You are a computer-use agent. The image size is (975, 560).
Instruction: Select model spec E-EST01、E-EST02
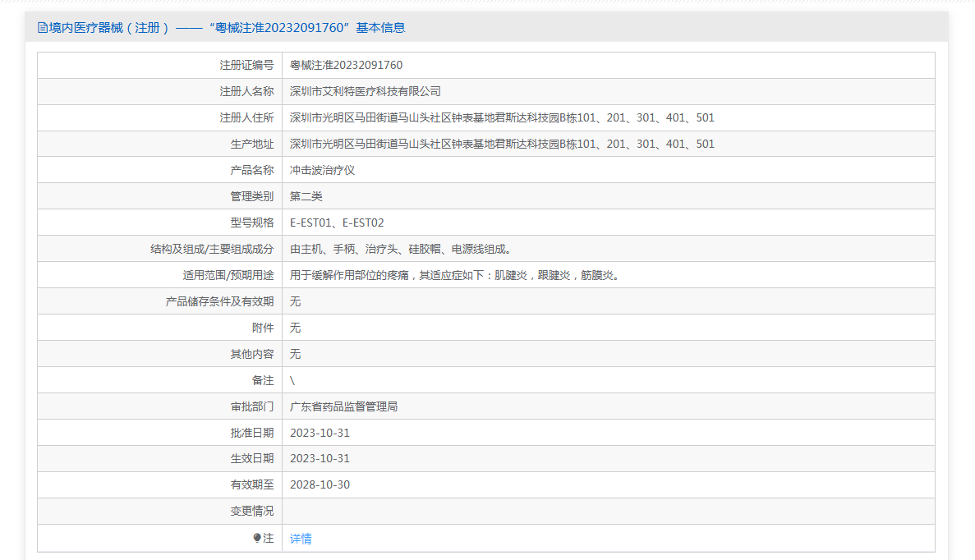tap(337, 223)
